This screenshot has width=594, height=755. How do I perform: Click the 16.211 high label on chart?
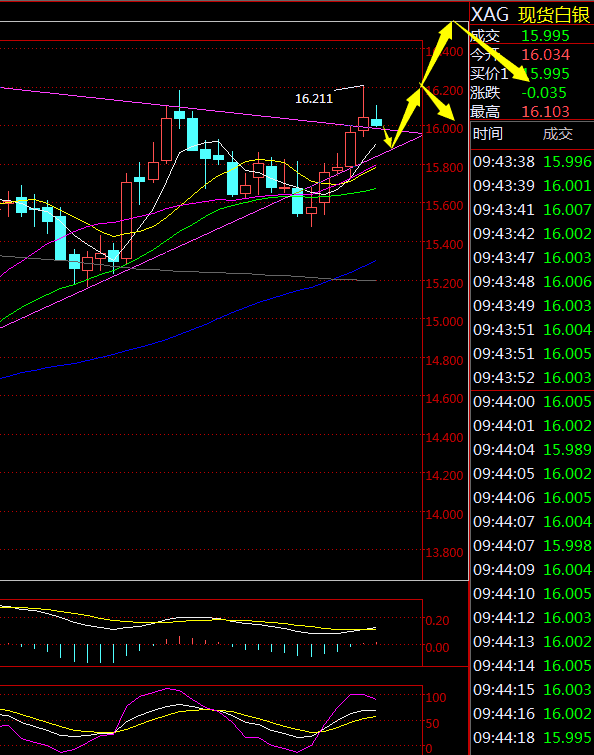coord(314,99)
